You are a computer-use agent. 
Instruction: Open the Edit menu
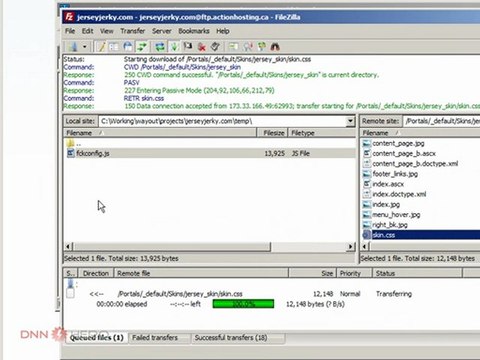point(87,31)
